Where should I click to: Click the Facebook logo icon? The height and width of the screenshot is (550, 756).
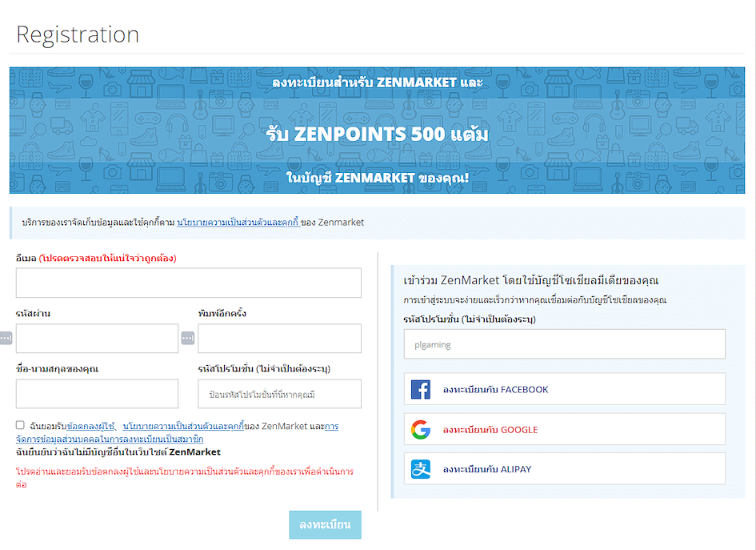click(421, 389)
